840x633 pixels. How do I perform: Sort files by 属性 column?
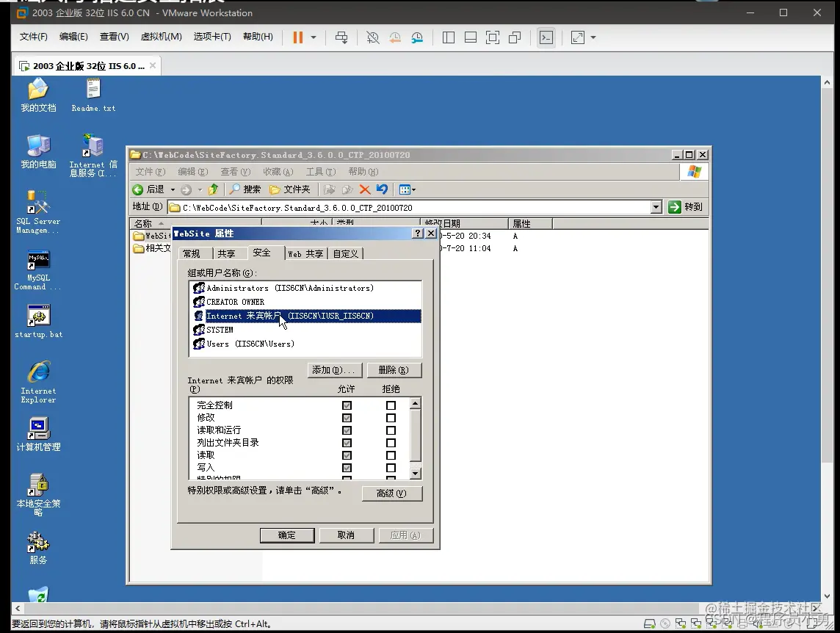529,223
